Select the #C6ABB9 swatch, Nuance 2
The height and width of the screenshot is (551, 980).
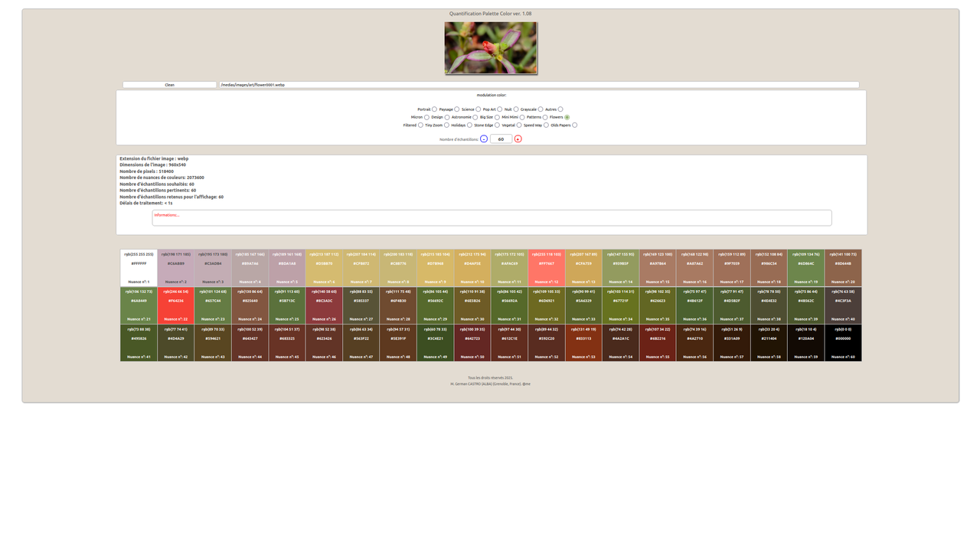tap(176, 268)
